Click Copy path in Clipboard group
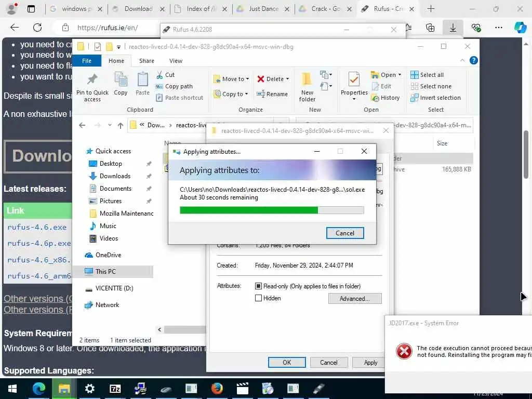 pyautogui.click(x=174, y=87)
